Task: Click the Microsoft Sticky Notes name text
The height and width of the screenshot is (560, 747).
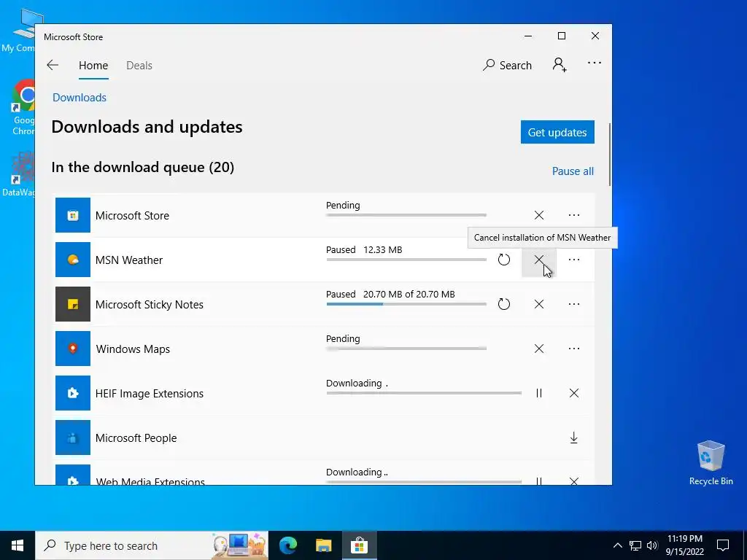Action: pos(149,305)
